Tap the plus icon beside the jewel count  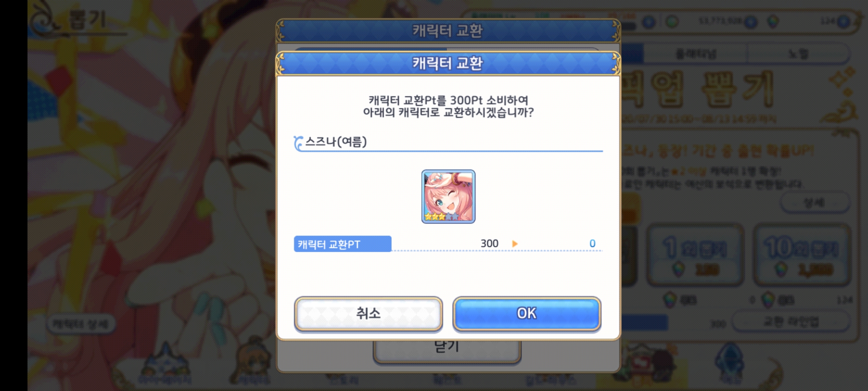tap(844, 22)
